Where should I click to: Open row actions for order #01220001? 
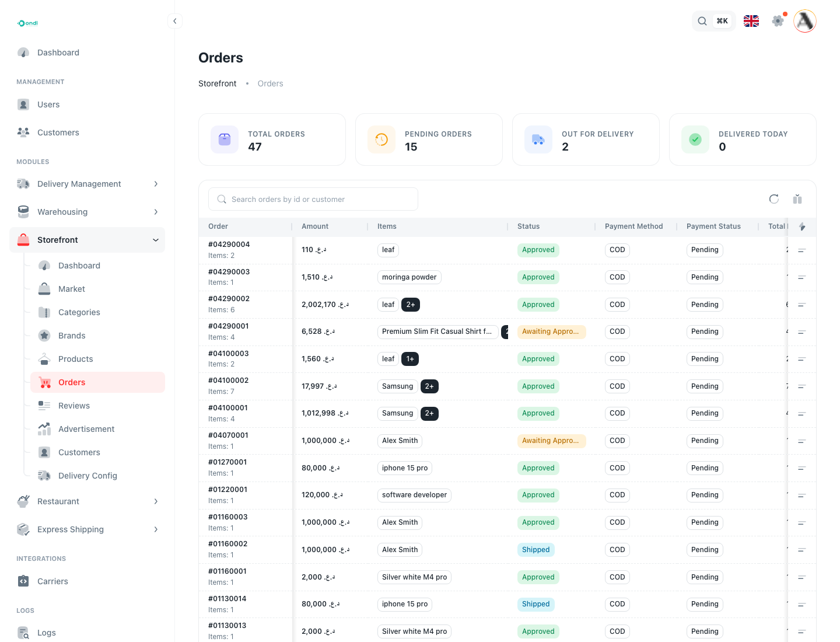(x=802, y=496)
